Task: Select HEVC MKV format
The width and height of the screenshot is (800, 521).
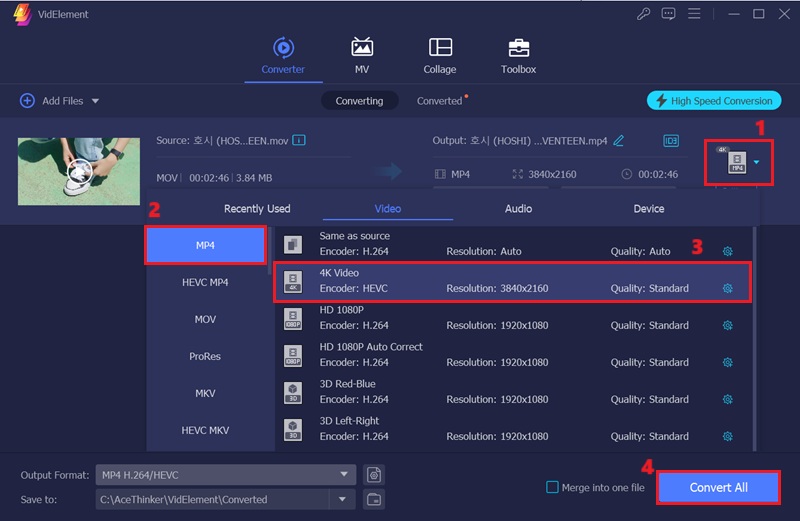Action: coord(205,430)
